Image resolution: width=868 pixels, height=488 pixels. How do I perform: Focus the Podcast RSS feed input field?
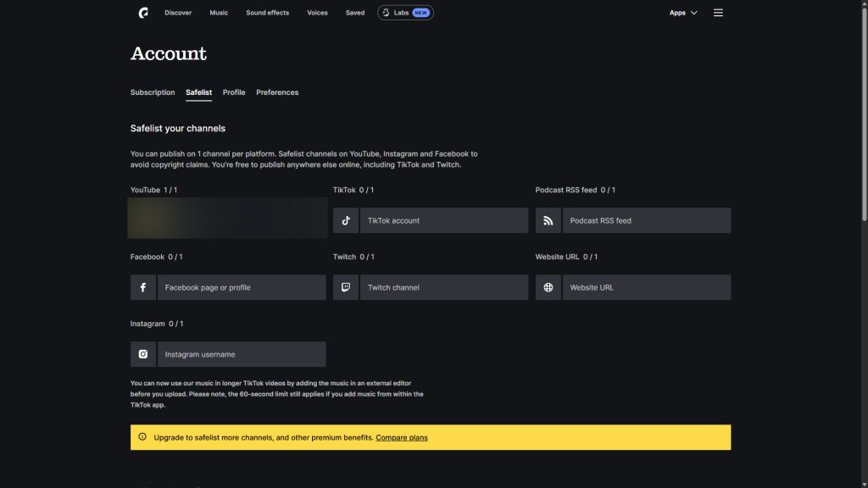[x=647, y=221]
